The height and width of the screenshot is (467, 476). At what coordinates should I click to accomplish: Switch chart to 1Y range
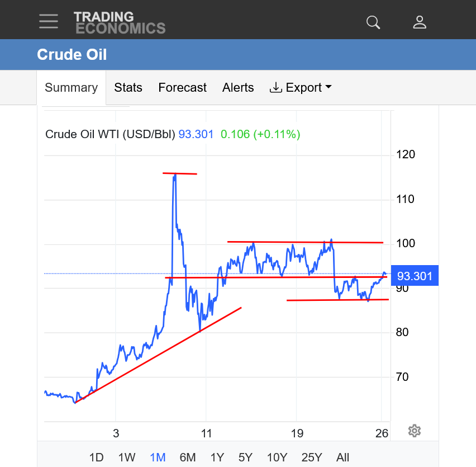click(217, 457)
